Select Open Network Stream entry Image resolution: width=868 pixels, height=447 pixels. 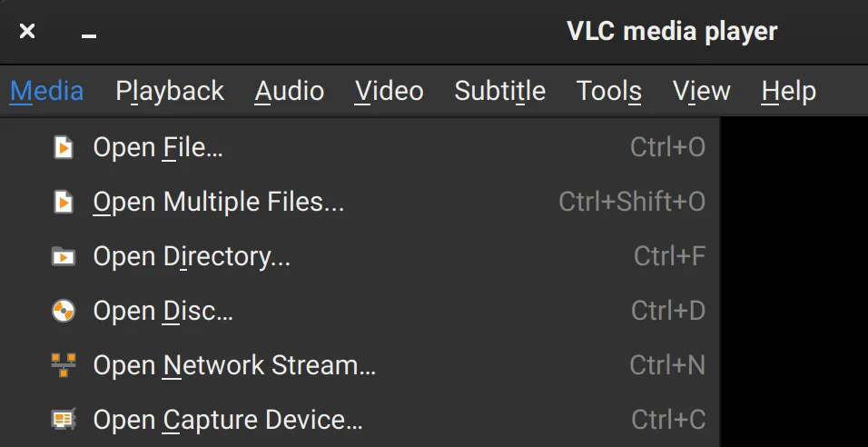click(234, 365)
